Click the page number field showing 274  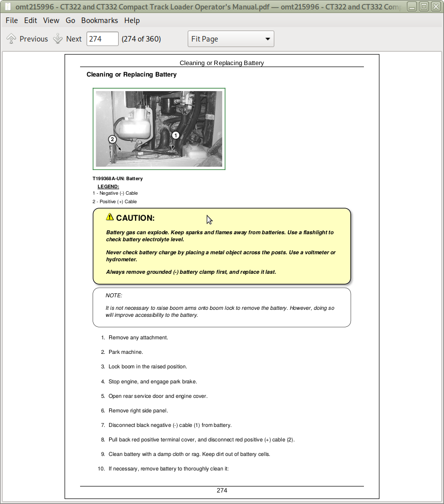pyautogui.click(x=102, y=39)
